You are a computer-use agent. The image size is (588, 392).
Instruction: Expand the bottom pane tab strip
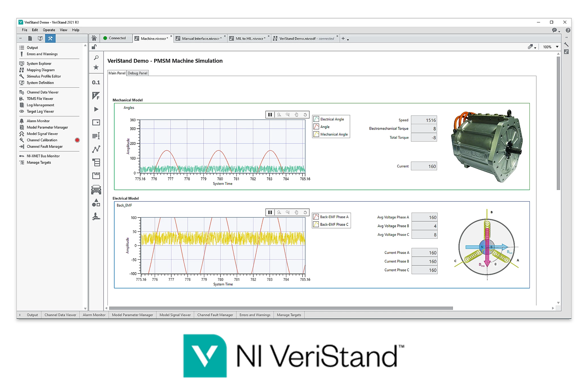(x=20, y=315)
